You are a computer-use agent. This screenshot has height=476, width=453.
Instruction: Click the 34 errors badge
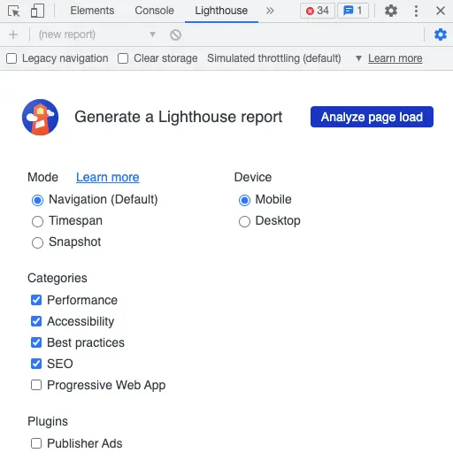pyautogui.click(x=318, y=11)
